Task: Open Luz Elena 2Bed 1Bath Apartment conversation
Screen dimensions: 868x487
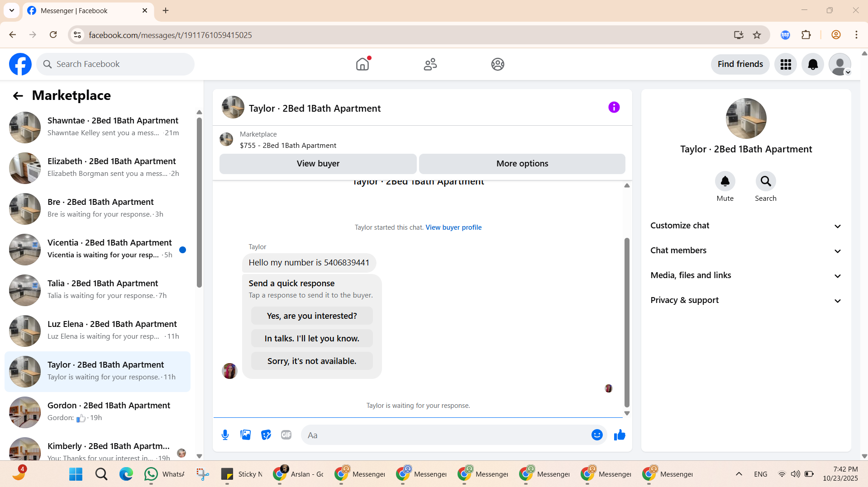Action: (x=97, y=331)
